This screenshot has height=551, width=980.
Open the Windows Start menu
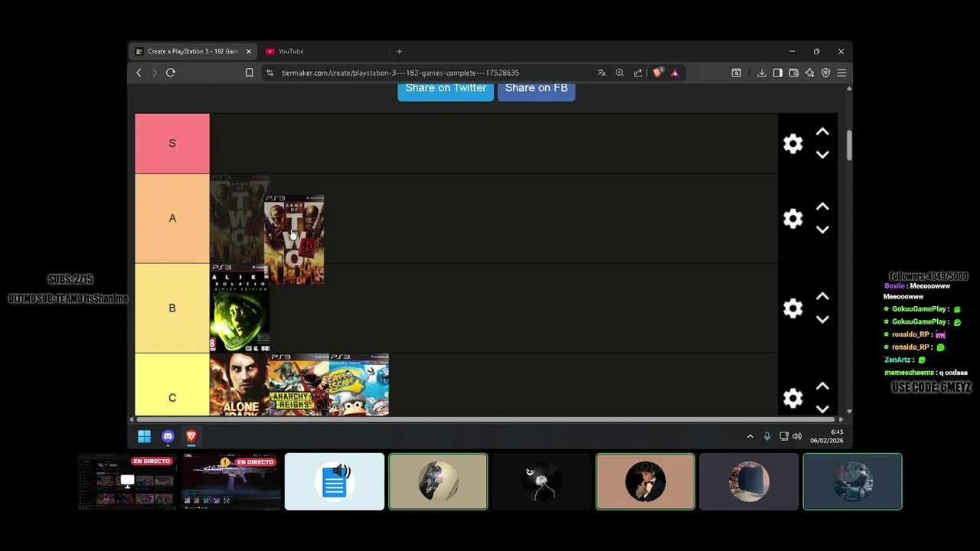pos(144,436)
